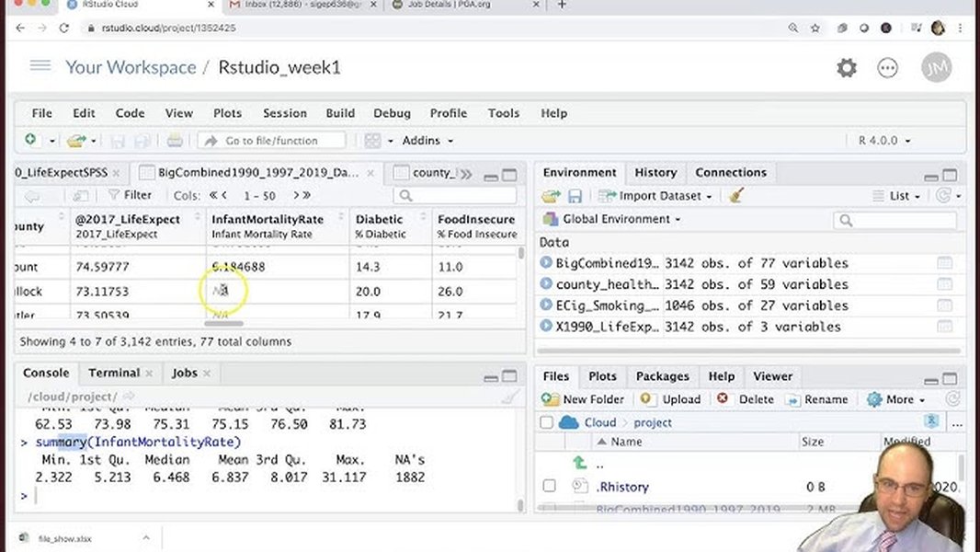Click the Cloud home icon in Files path
This screenshot has height=552, width=980.
coord(568,422)
